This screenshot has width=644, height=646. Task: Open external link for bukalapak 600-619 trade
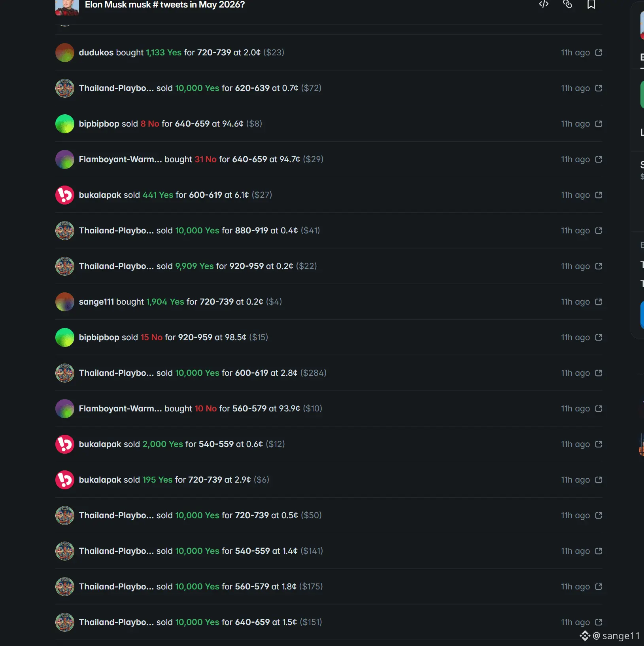[x=599, y=195]
